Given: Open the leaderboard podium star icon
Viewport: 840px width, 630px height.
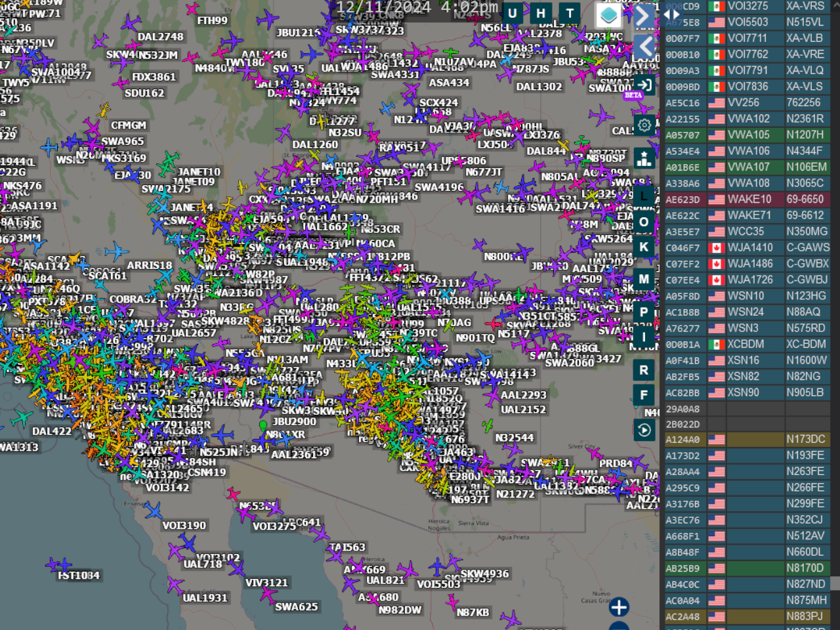Looking at the screenshot, I should click(x=644, y=159).
